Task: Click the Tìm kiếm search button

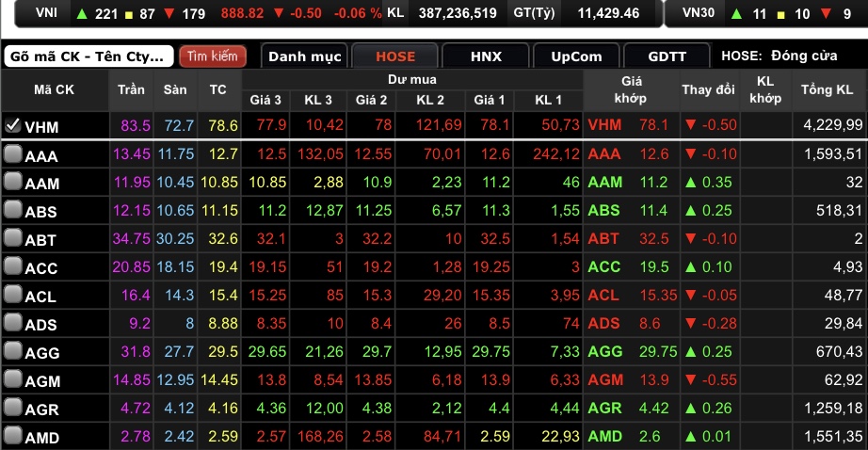Action: 212,56
